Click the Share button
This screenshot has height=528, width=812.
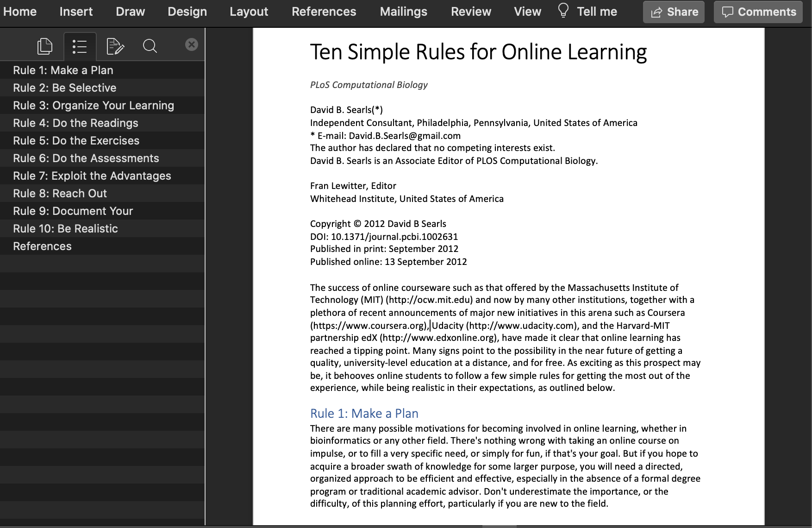coord(674,12)
